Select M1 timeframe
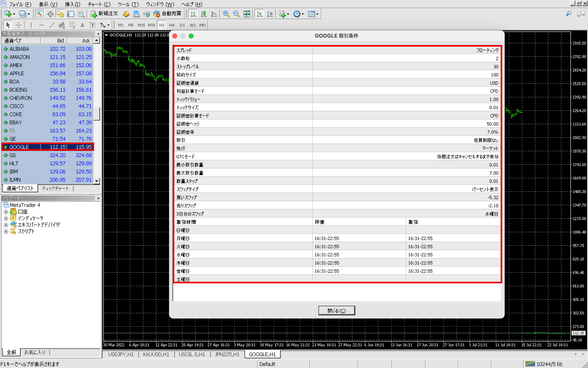 click(121, 25)
